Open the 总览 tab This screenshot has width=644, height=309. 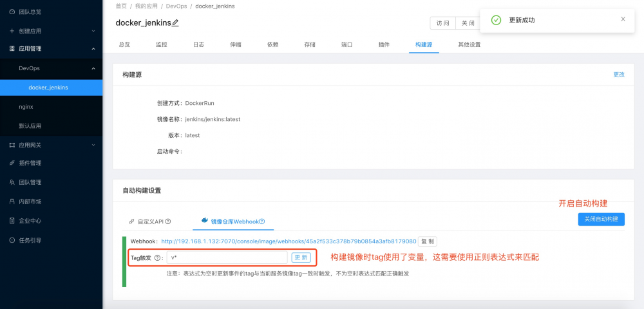(x=124, y=44)
